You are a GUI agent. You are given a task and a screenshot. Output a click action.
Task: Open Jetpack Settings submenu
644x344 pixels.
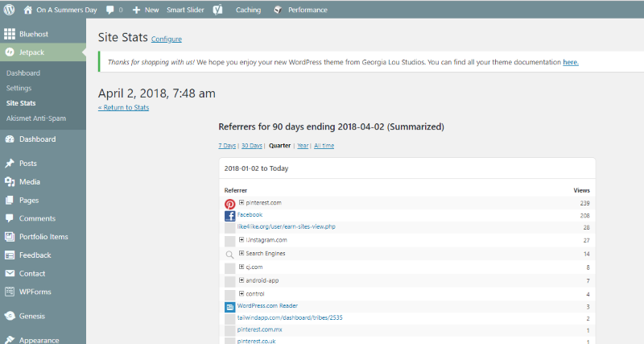coord(19,89)
